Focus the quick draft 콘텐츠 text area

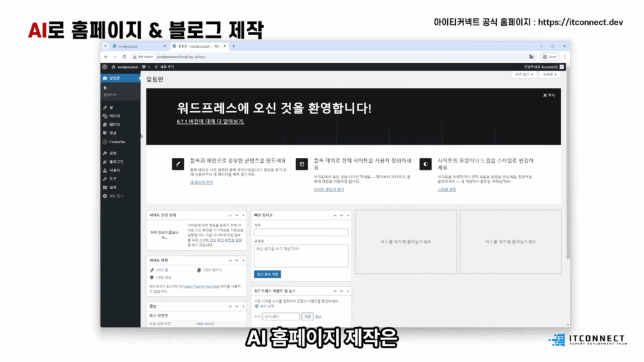pyautogui.click(x=301, y=256)
